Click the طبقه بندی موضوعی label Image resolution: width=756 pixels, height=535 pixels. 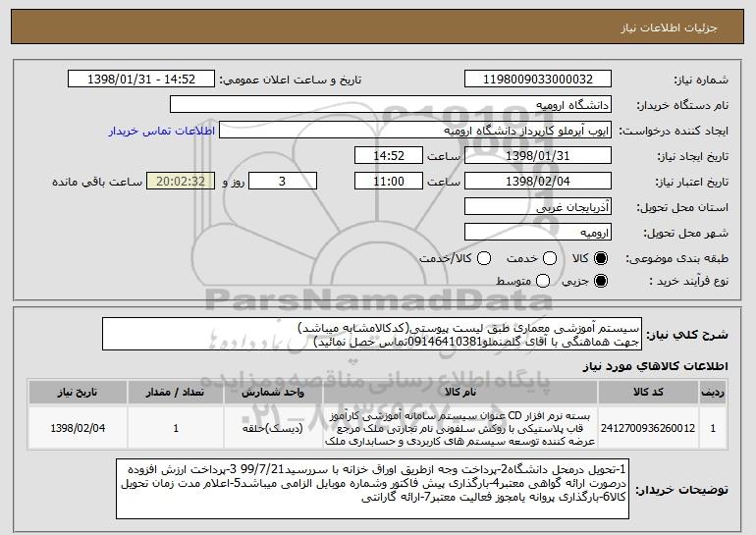pyautogui.click(x=676, y=259)
